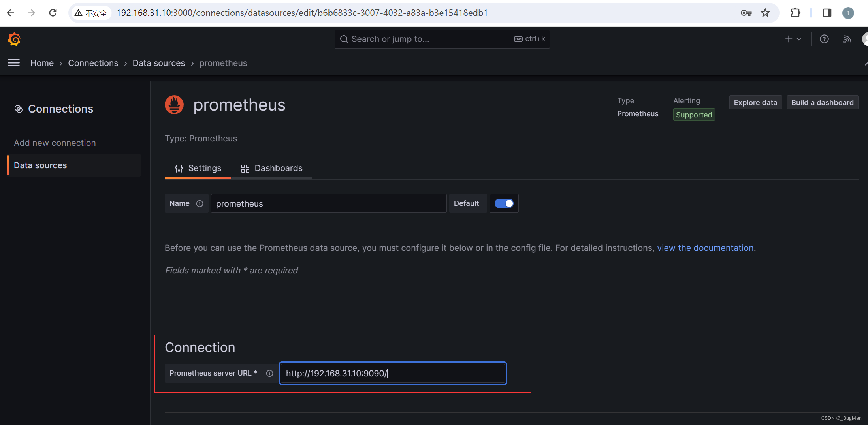The image size is (868, 425).
Task: Click the browser forward arrow
Action: pos(32,13)
